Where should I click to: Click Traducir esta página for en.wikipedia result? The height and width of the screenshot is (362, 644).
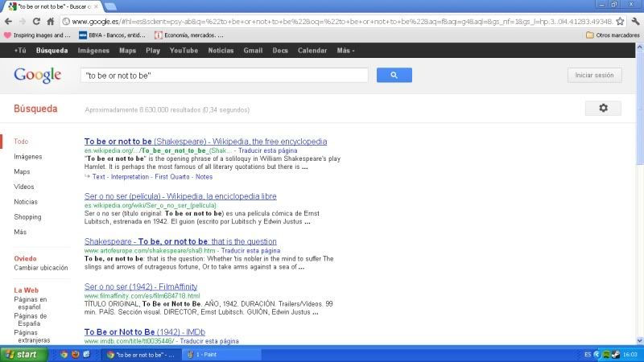[x=268, y=150]
